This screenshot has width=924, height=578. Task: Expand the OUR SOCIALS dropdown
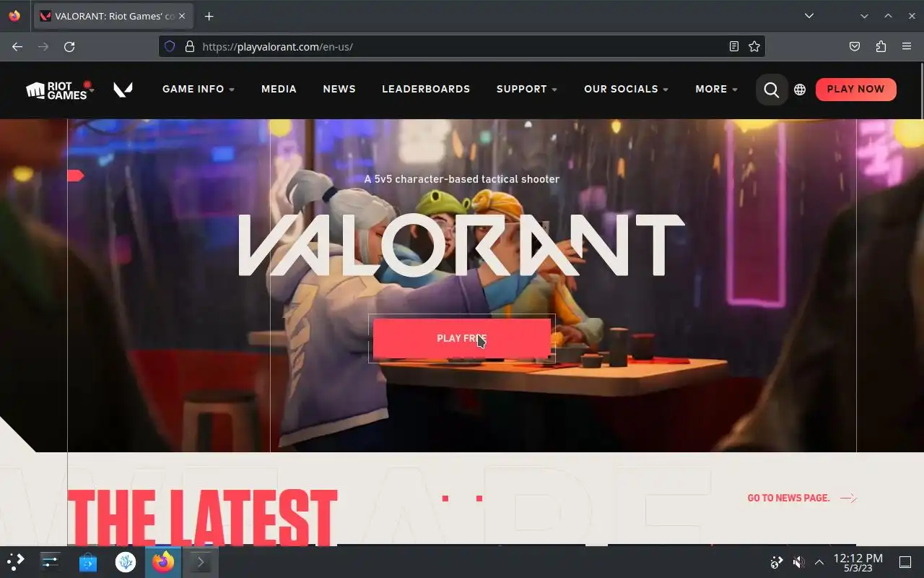pos(626,89)
